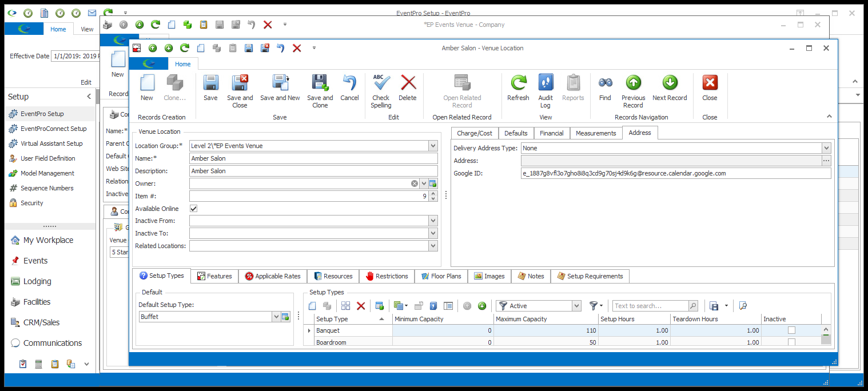Click the mail envelope icon in EventPro Setup toolbar
868x391 pixels.
pos(92,13)
